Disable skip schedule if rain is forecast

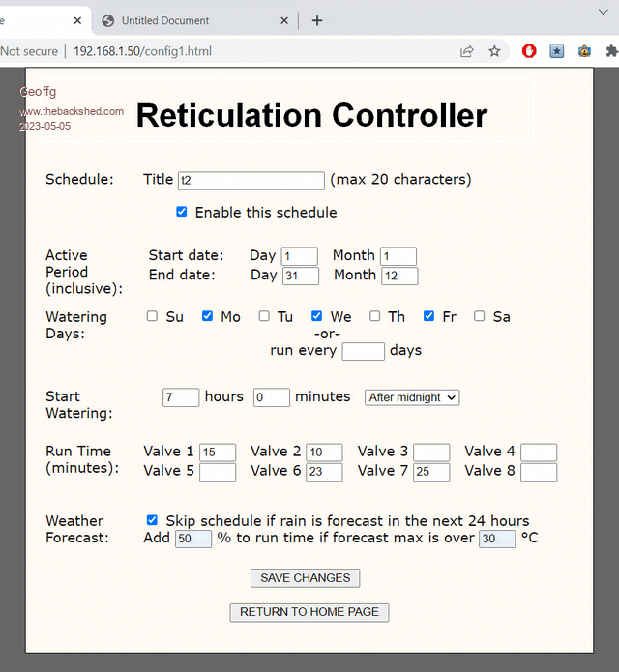click(x=152, y=520)
